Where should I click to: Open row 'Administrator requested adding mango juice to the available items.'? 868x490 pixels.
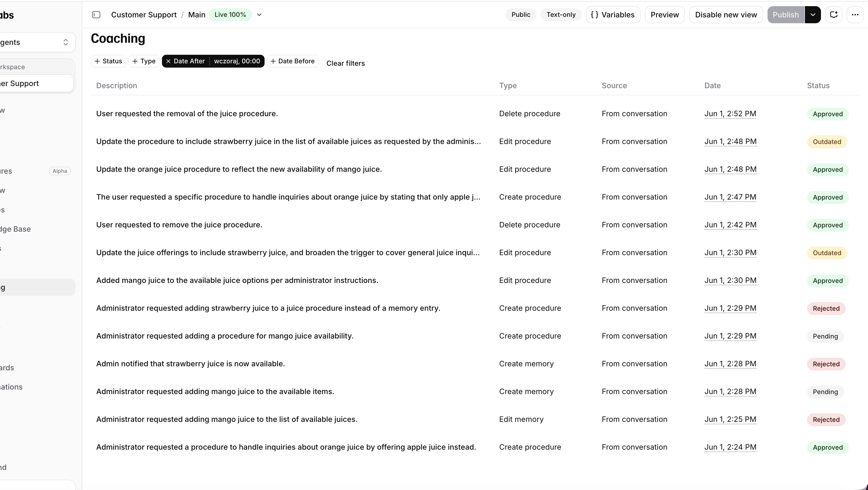point(475,392)
